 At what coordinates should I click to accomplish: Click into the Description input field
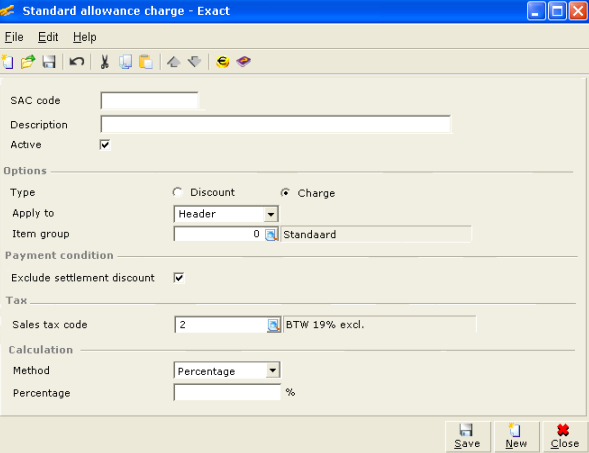(x=276, y=124)
